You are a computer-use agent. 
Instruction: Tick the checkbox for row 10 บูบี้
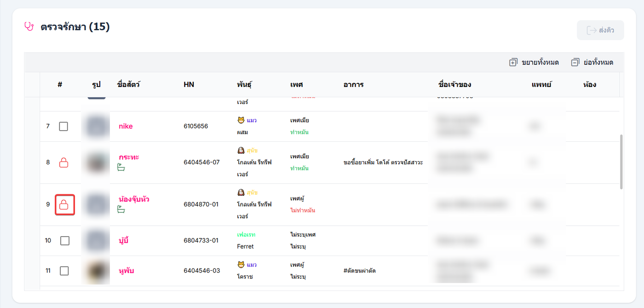click(x=65, y=240)
